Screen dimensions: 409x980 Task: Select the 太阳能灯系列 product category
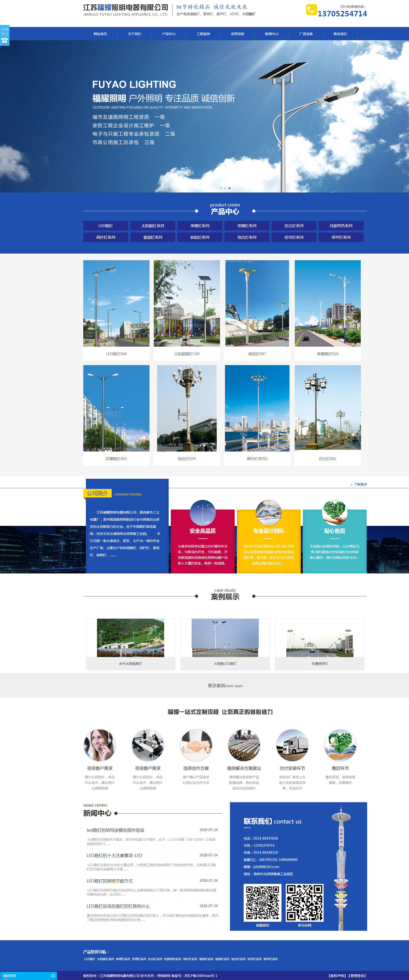pos(152,226)
